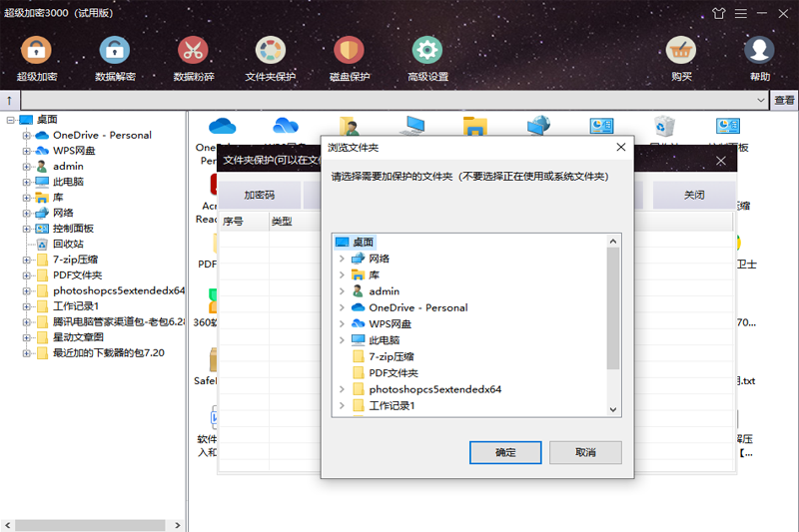Open the address bar dropdown arrow

pyautogui.click(x=762, y=100)
